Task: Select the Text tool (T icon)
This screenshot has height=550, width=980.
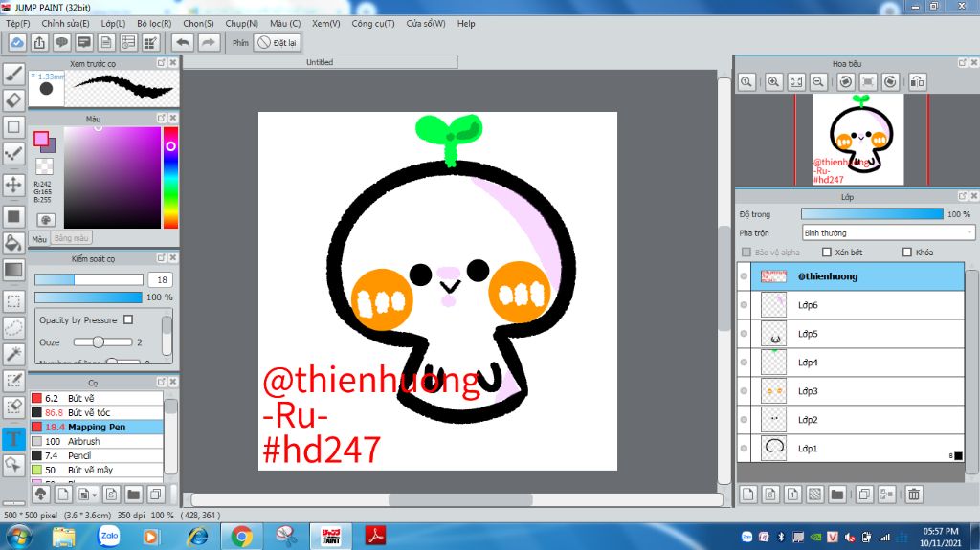Action: pos(13,438)
